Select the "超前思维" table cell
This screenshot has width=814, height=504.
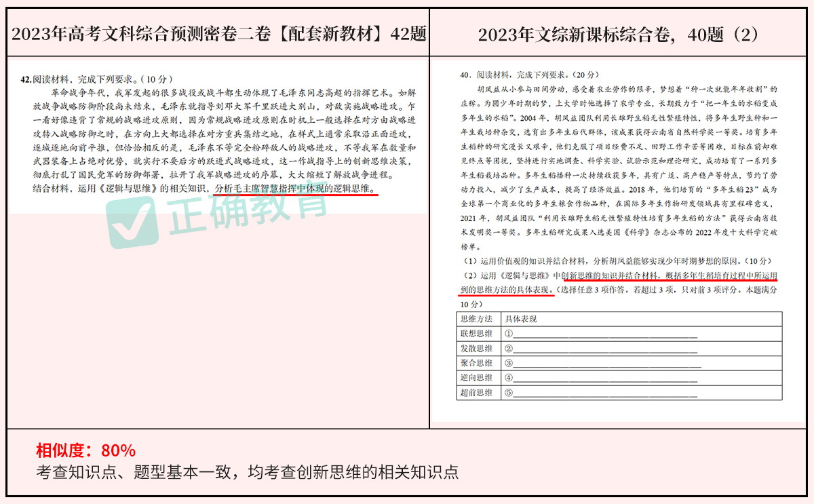[479, 393]
